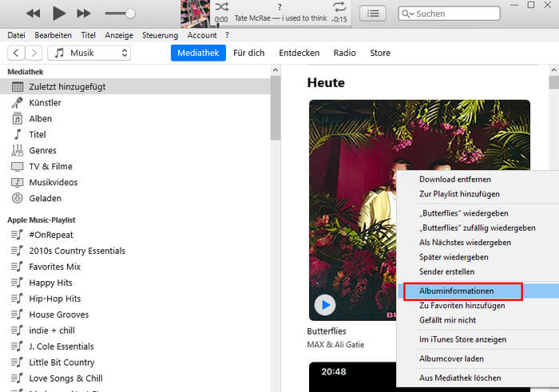The height and width of the screenshot is (392, 559).
Task: Open the Anzeige menu
Action: pyautogui.click(x=119, y=35)
